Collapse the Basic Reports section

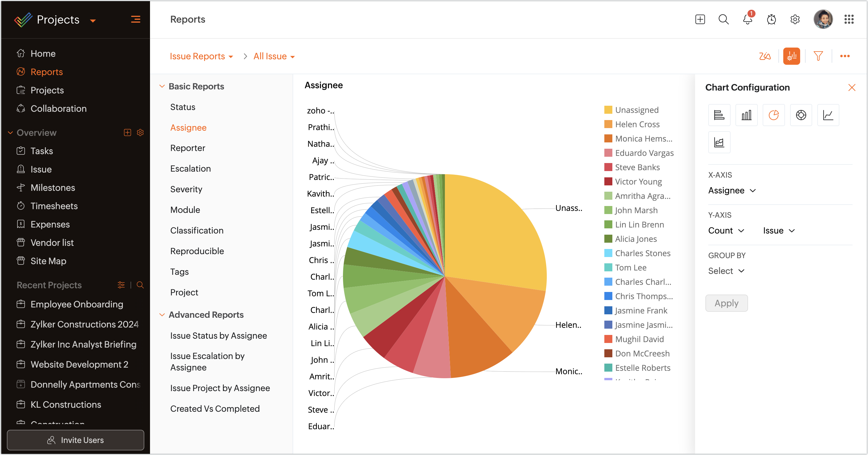point(162,86)
